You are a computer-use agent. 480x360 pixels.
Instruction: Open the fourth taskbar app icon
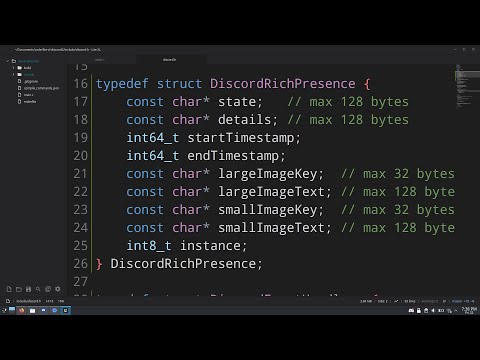[43, 310]
